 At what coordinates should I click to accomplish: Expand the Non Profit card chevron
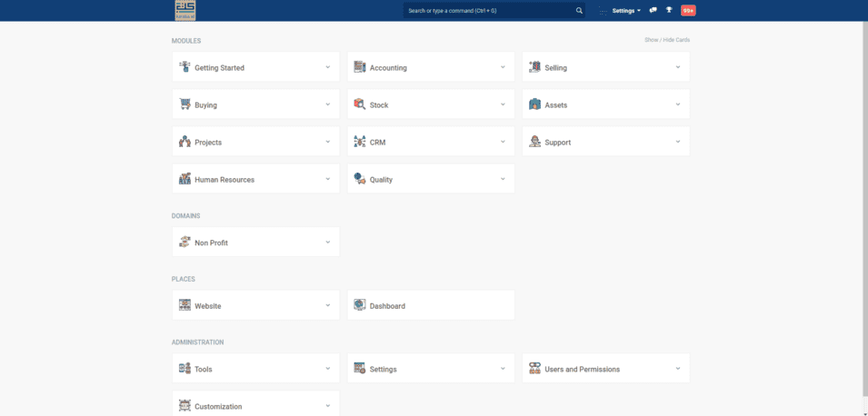pos(328,242)
